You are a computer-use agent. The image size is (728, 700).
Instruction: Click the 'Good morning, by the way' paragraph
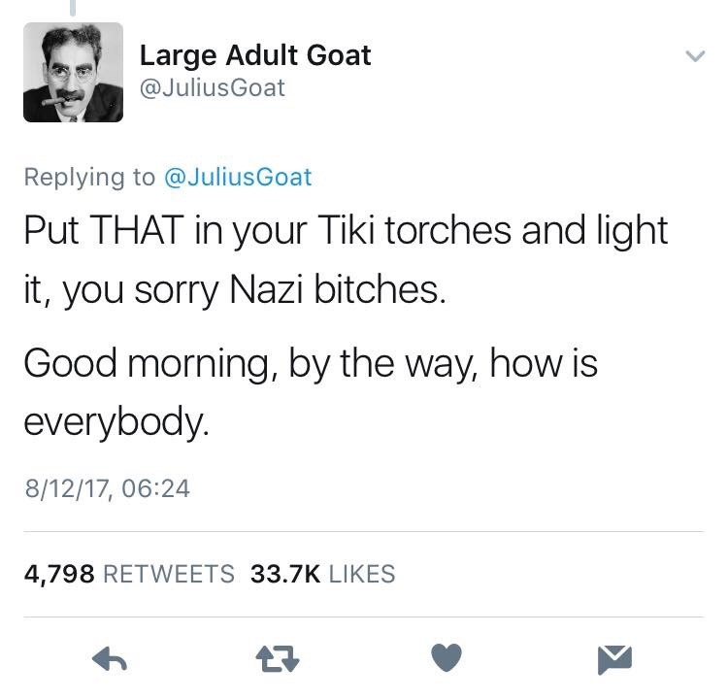311,392
